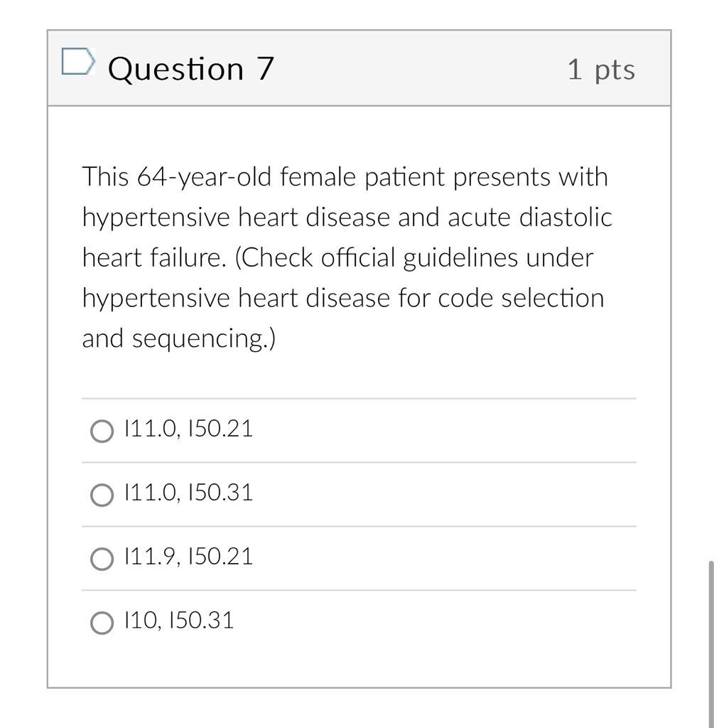This screenshot has width=719, height=728.
Task: Click the vertical scrollbar on the right edge
Action: point(710,640)
